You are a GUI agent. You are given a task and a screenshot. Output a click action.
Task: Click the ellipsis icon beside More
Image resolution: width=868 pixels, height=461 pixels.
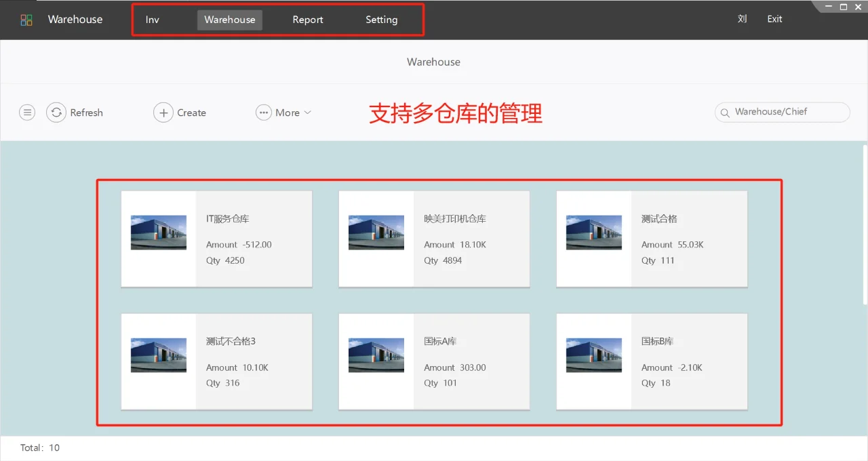point(263,112)
